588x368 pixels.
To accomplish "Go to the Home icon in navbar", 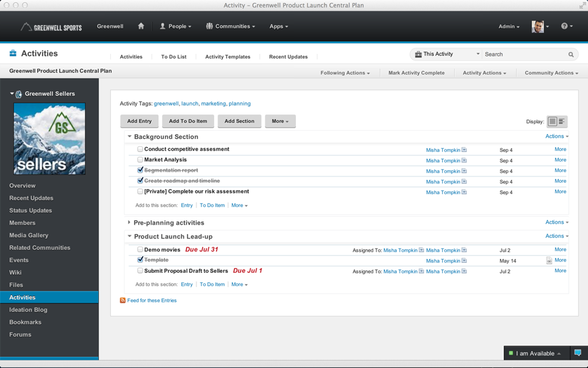I will pyautogui.click(x=141, y=26).
